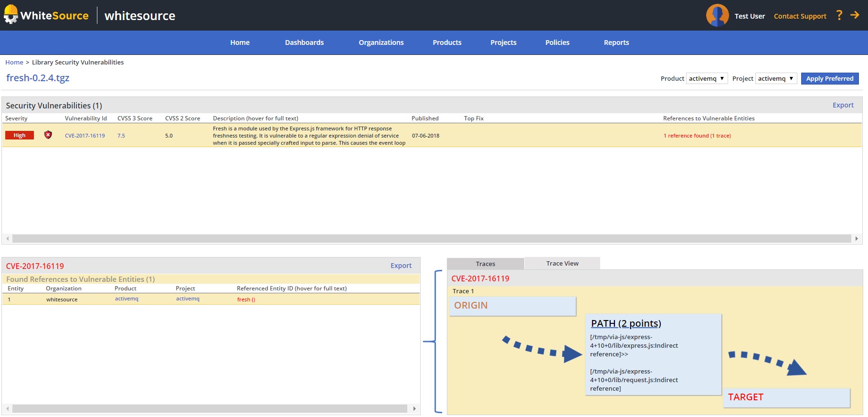Go to Home in navigation bar

(x=240, y=43)
